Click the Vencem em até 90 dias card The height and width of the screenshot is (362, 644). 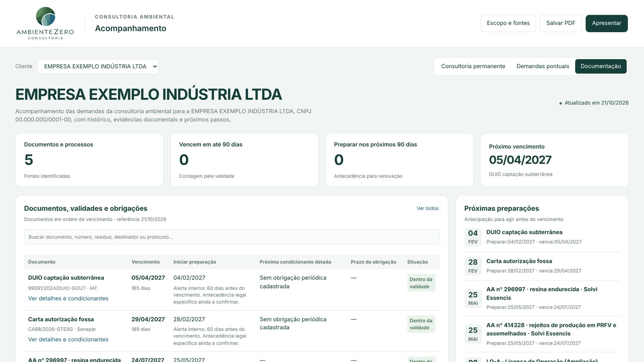point(244,160)
